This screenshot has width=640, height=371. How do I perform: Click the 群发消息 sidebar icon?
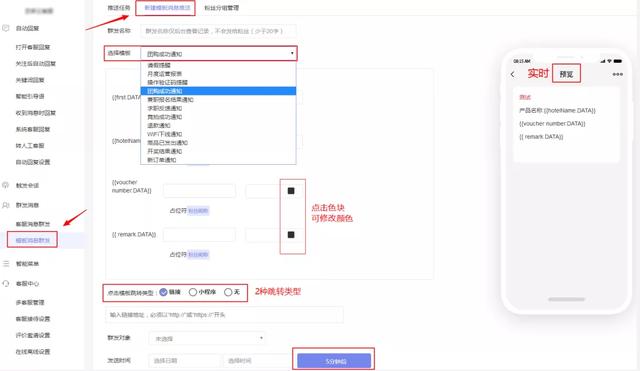[x=6, y=205]
